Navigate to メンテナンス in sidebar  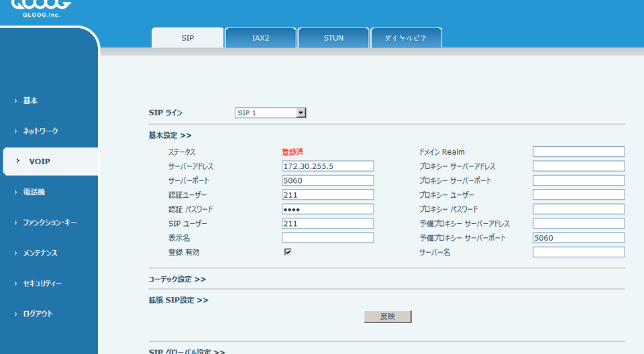point(40,253)
